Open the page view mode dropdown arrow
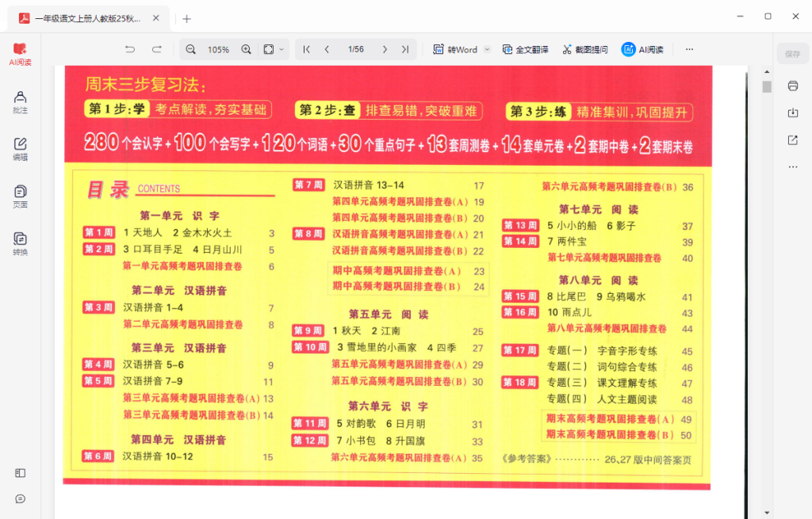Viewport: 812px width, 519px height. point(282,48)
